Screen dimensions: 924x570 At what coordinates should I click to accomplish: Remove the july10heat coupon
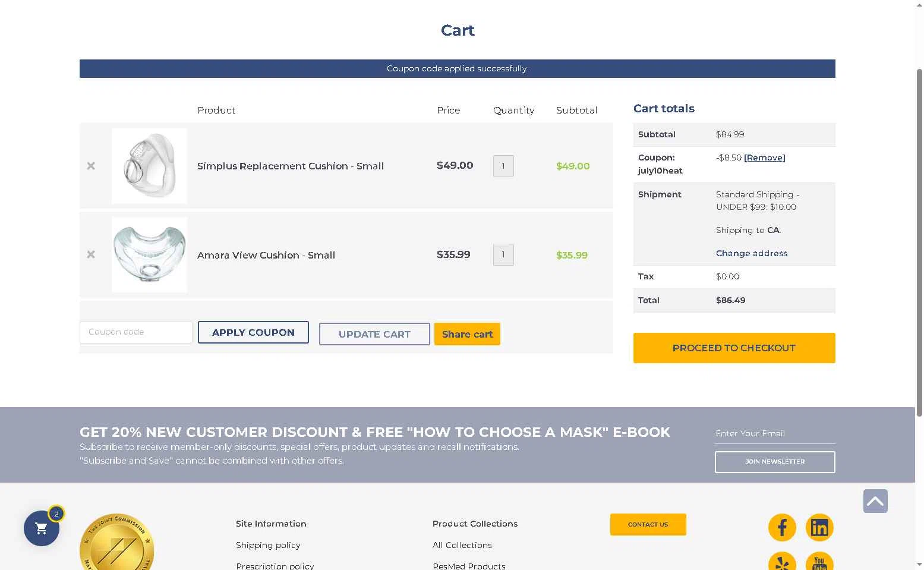pos(764,158)
